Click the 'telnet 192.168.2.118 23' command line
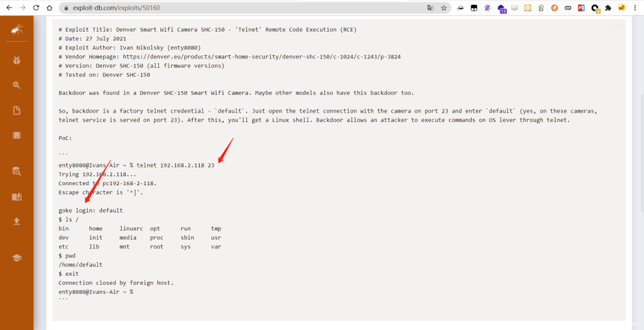The width and height of the screenshot is (644, 330). [175, 165]
